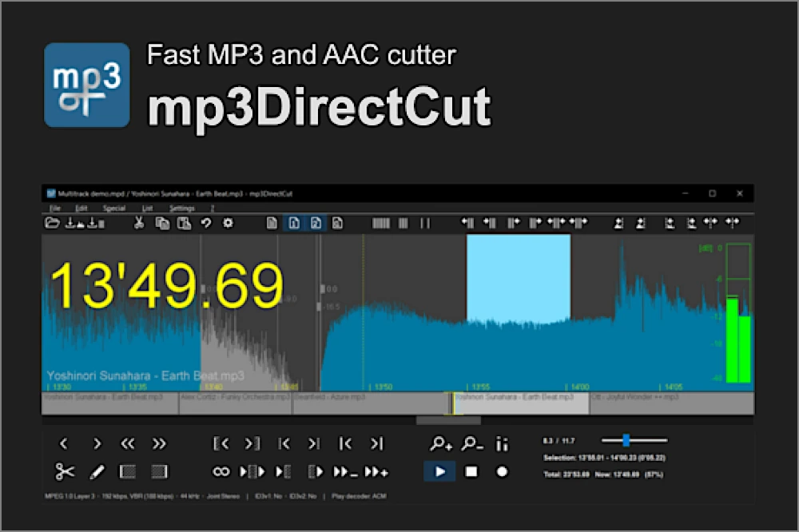Image resolution: width=799 pixels, height=532 pixels.
Task: Select 'Beanfield - Azure.mp3' track segment
Action: pyautogui.click(x=370, y=403)
